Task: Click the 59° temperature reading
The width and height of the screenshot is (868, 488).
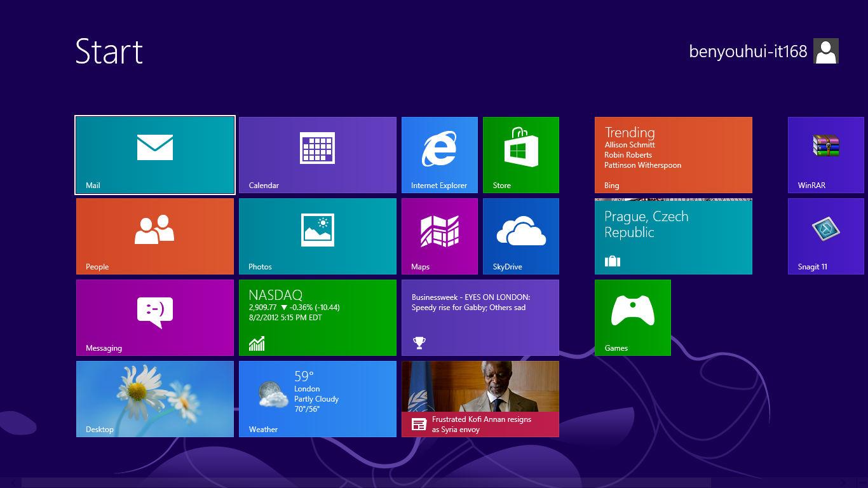Action: pos(304,376)
